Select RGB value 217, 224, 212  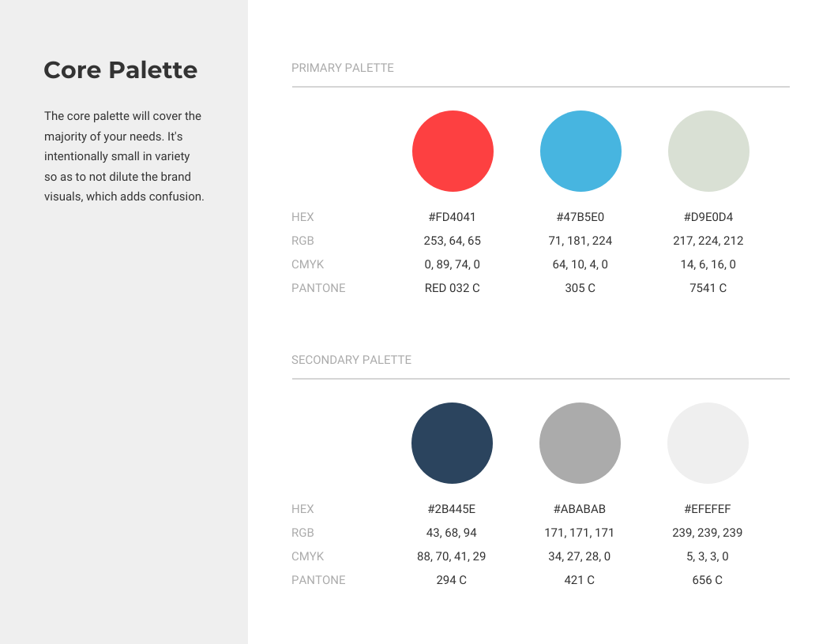pos(708,241)
